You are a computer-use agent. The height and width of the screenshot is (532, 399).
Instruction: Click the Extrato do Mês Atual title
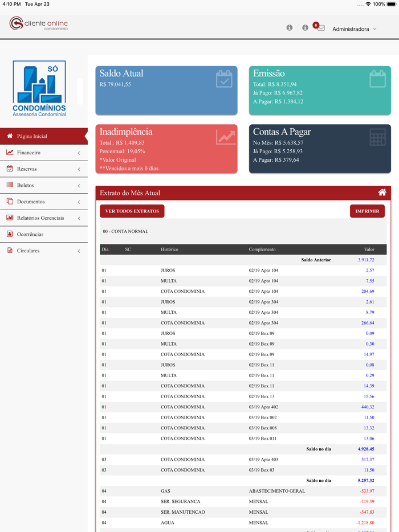(130, 193)
